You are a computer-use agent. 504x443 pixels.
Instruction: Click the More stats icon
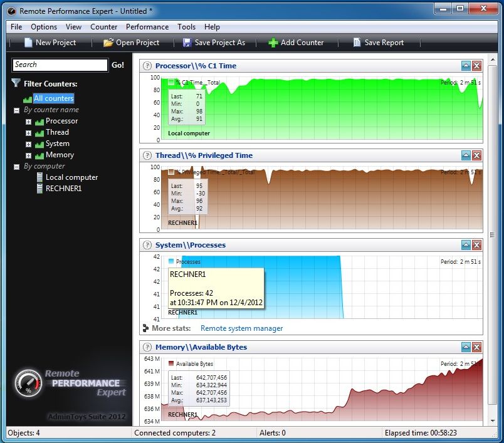[x=145, y=328]
